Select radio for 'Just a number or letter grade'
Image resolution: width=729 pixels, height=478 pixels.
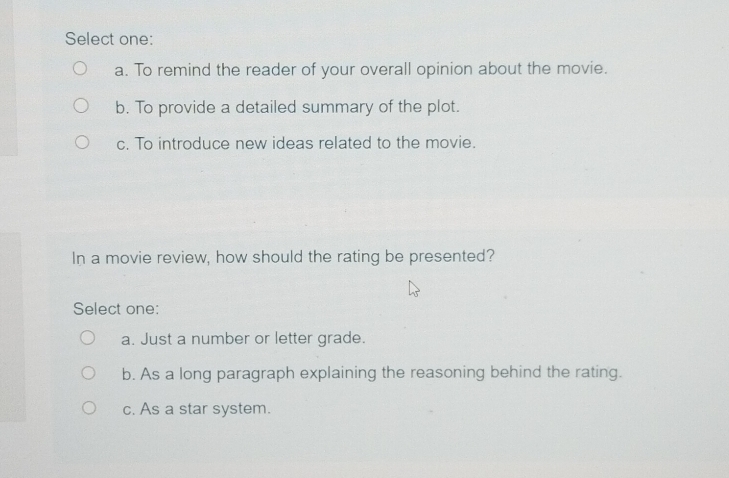pyautogui.click(x=88, y=339)
